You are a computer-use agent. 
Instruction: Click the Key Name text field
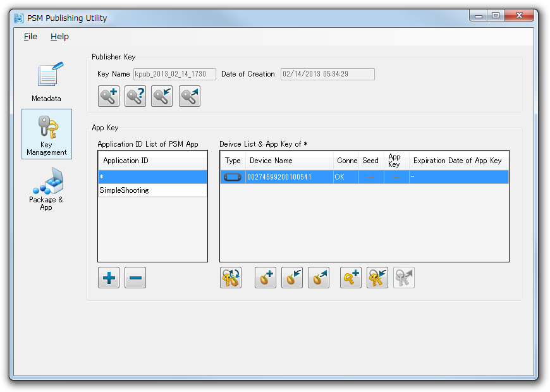point(174,74)
